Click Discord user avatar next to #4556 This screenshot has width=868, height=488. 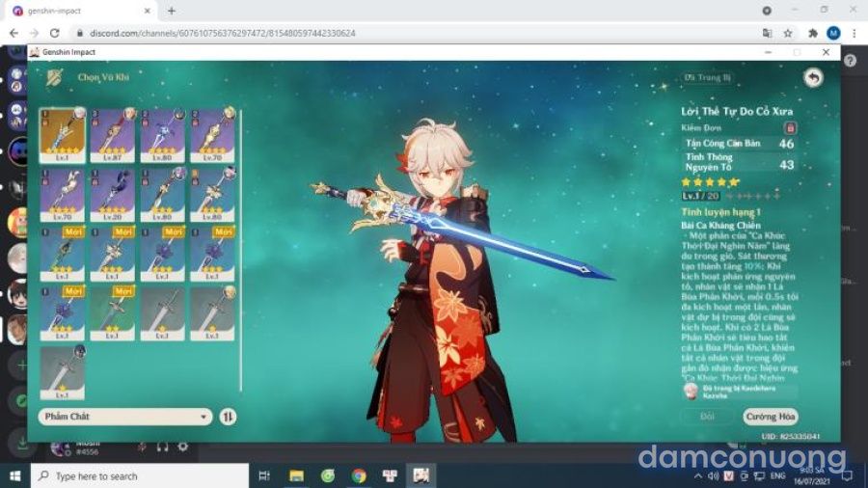(60, 447)
